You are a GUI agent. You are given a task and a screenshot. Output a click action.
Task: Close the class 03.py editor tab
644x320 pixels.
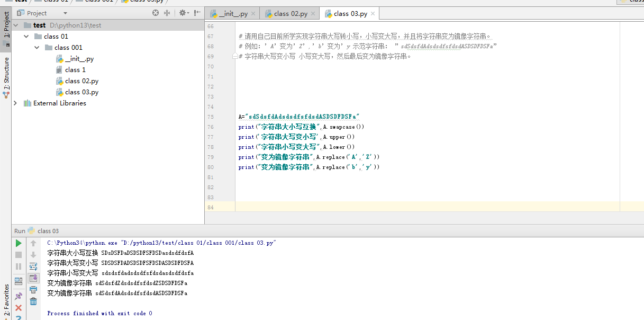pyautogui.click(x=373, y=14)
